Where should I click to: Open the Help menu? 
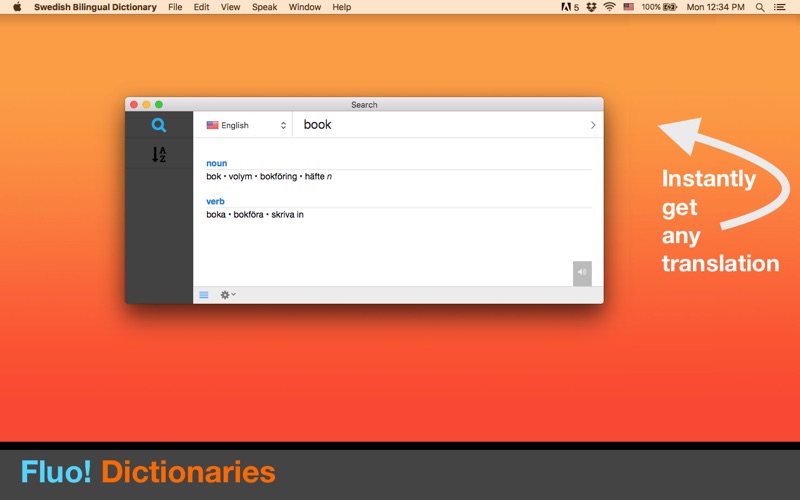pos(341,7)
